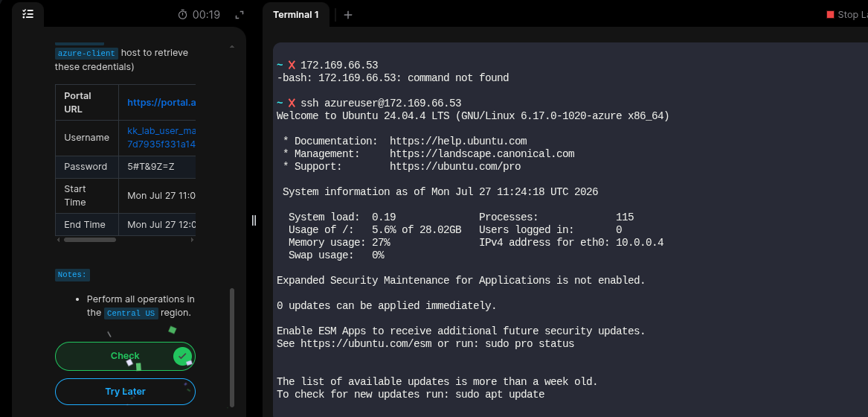
Task: Click the 'list of available updates' line
Action: point(437,381)
